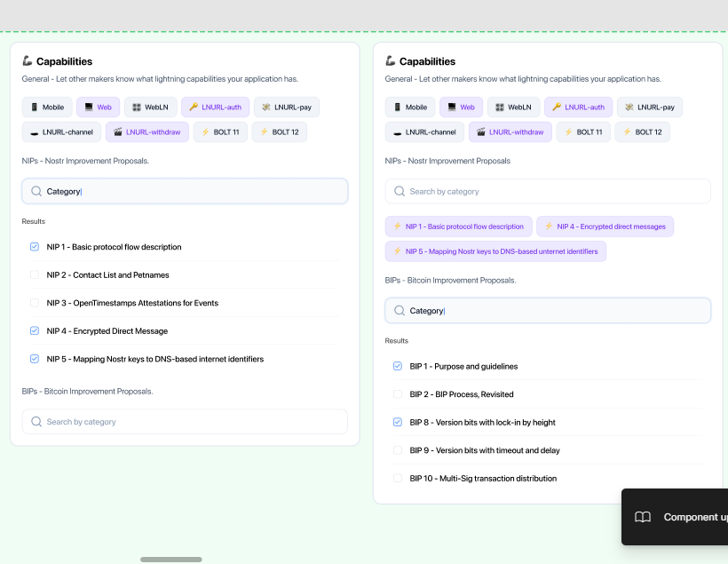The width and height of the screenshot is (728, 564).
Task: Click NIP 5 Mapping Nostr keys tag
Action: [x=496, y=251]
